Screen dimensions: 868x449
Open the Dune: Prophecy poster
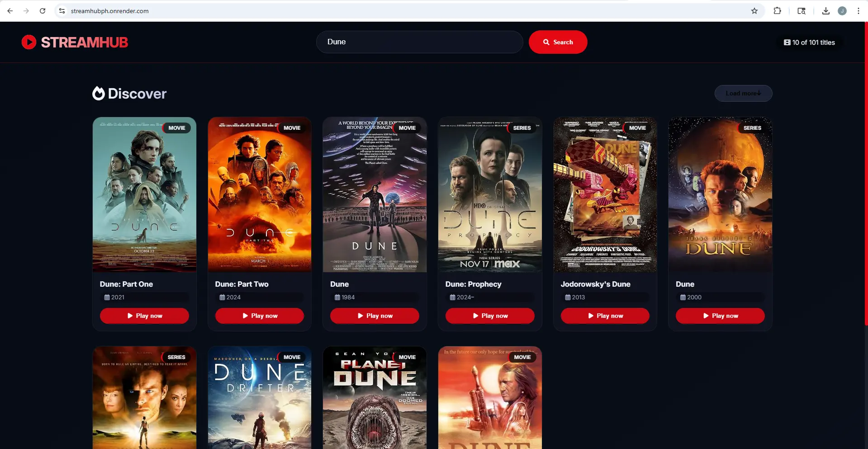[490, 195]
